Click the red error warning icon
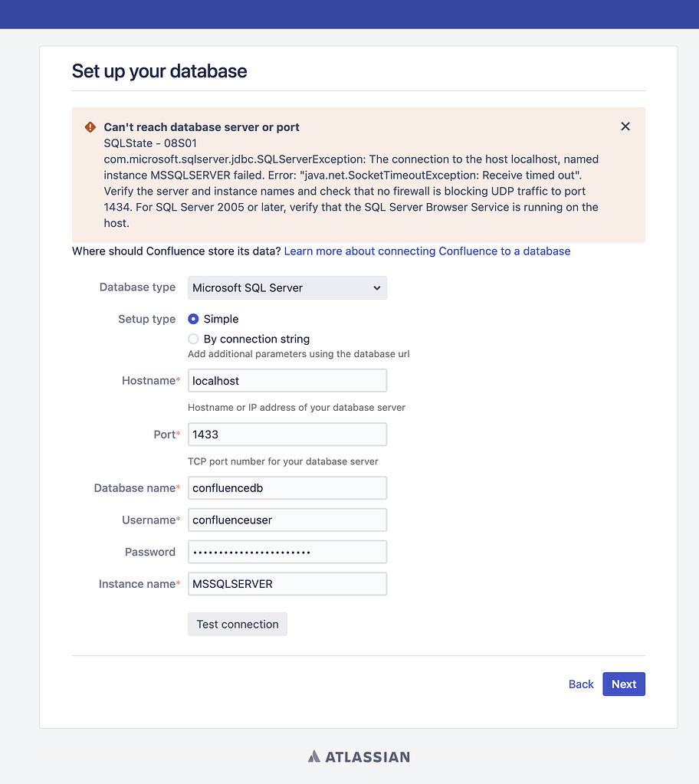 pos(90,127)
